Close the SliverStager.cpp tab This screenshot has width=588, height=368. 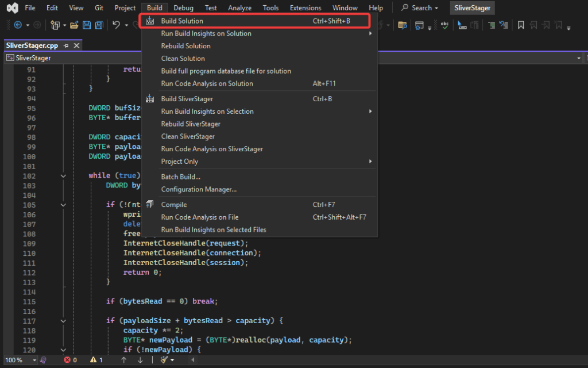(76, 45)
